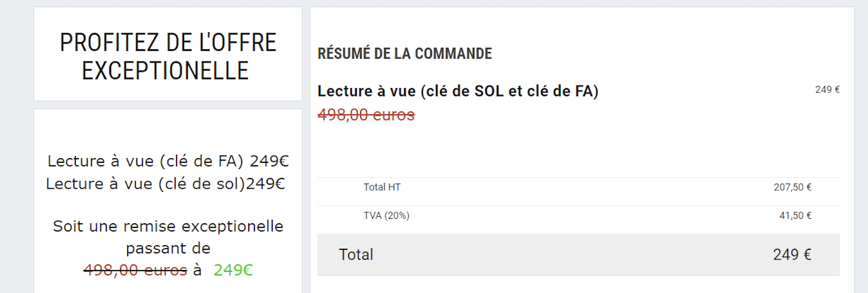Click the 249 € grand total amount
The image size is (868, 293).
[792, 254]
